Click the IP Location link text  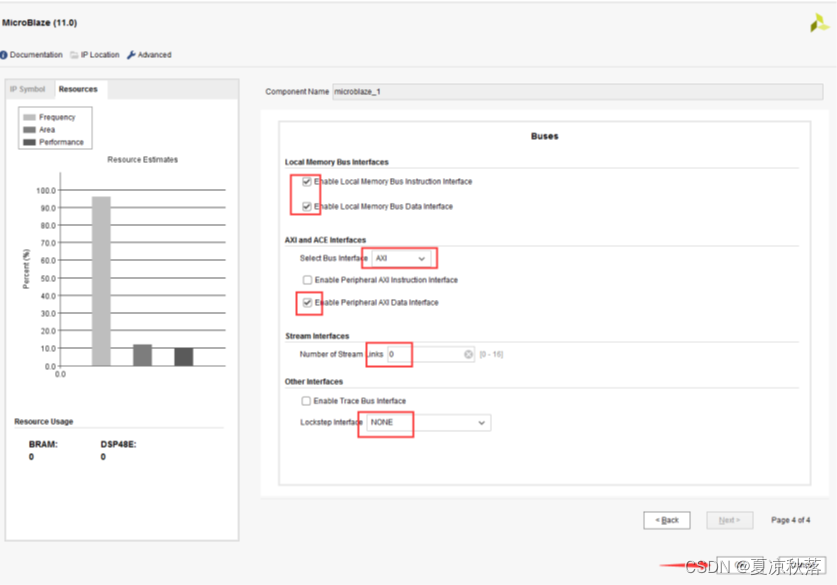100,55
